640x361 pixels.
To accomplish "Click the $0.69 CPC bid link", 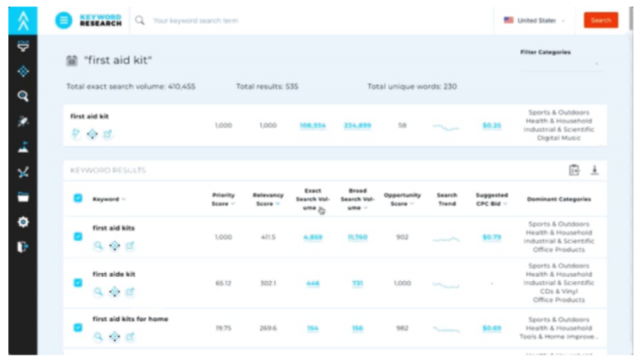I will point(492,328).
